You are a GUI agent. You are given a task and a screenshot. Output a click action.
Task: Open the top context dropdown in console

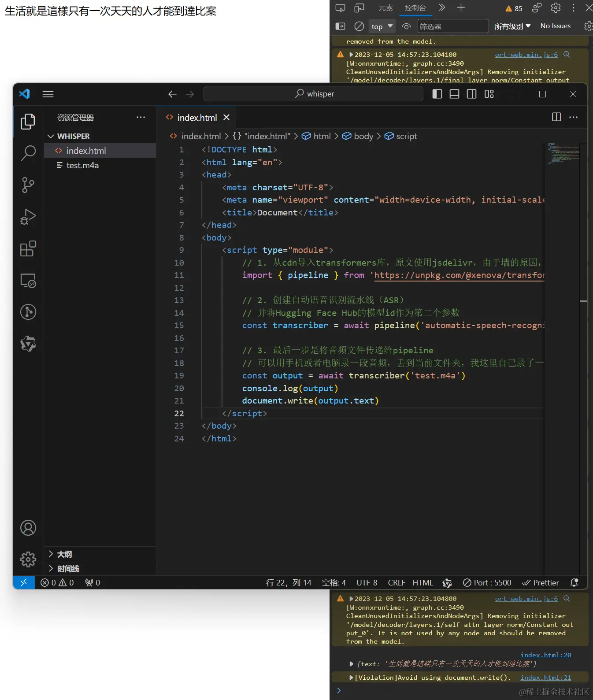382,26
